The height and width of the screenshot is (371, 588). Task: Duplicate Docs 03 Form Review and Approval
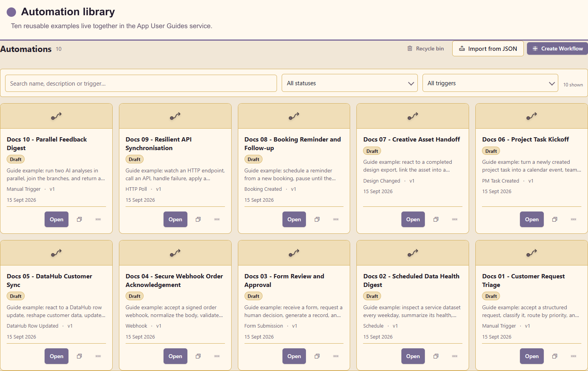[317, 356]
